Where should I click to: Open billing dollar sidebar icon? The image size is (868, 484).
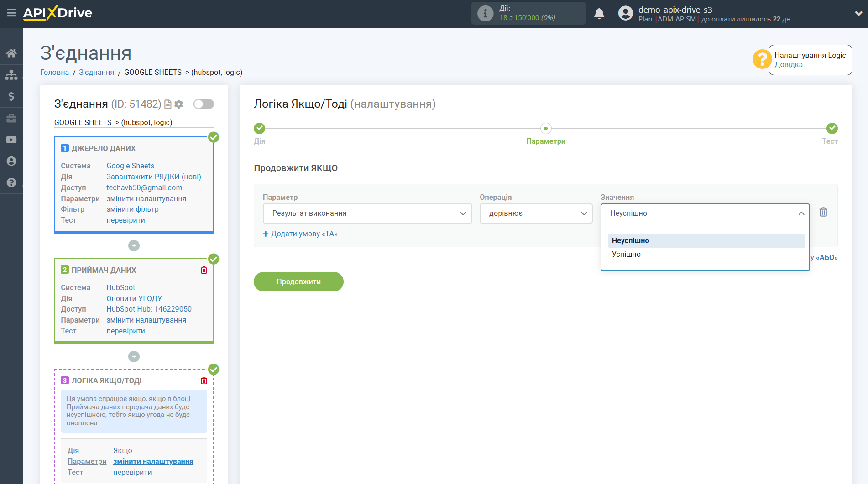pos(11,96)
